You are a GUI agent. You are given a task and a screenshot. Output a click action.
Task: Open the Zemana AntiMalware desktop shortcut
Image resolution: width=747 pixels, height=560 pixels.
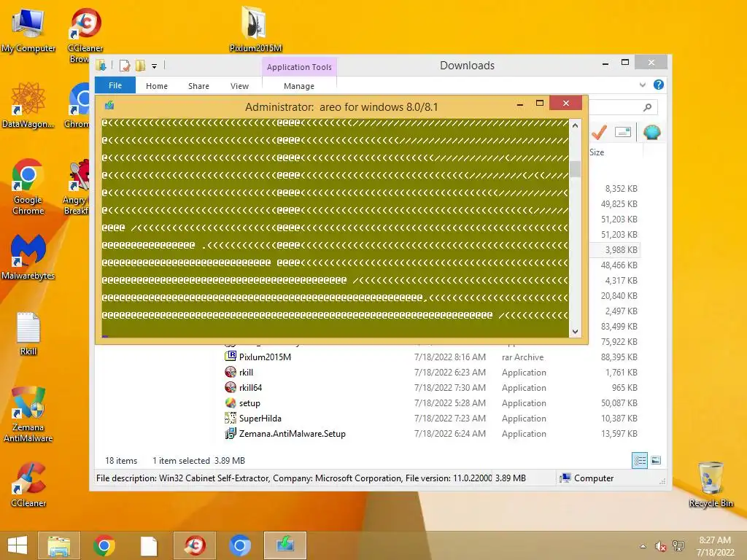[28, 414]
